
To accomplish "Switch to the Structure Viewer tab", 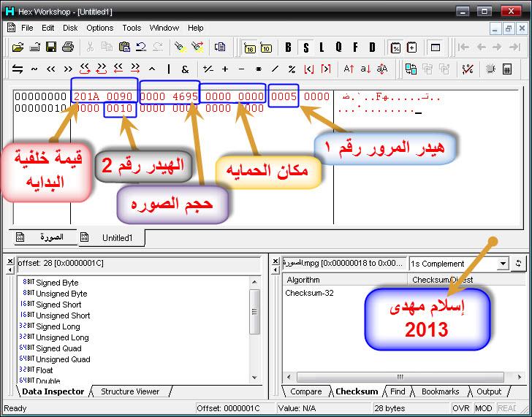I will click(130, 391).
